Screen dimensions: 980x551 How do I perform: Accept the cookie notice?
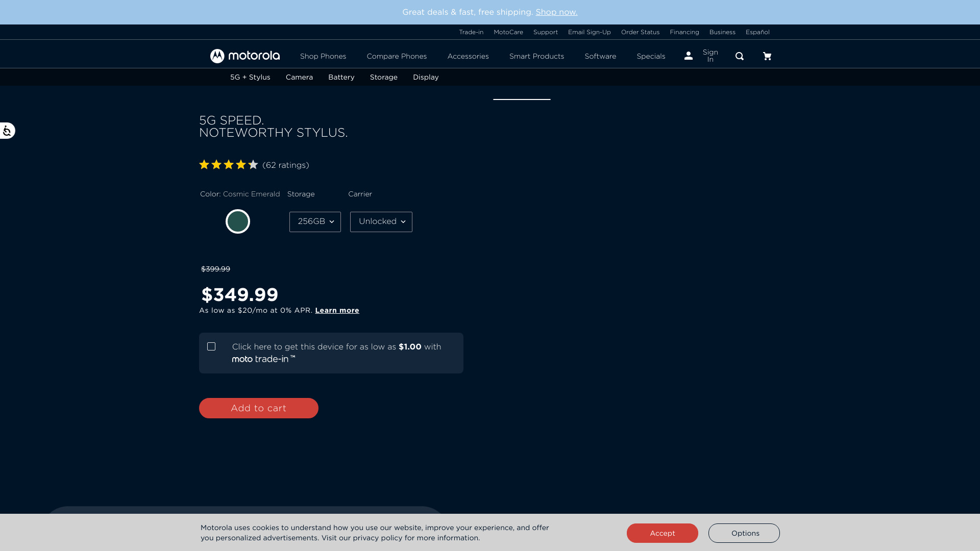click(x=663, y=533)
